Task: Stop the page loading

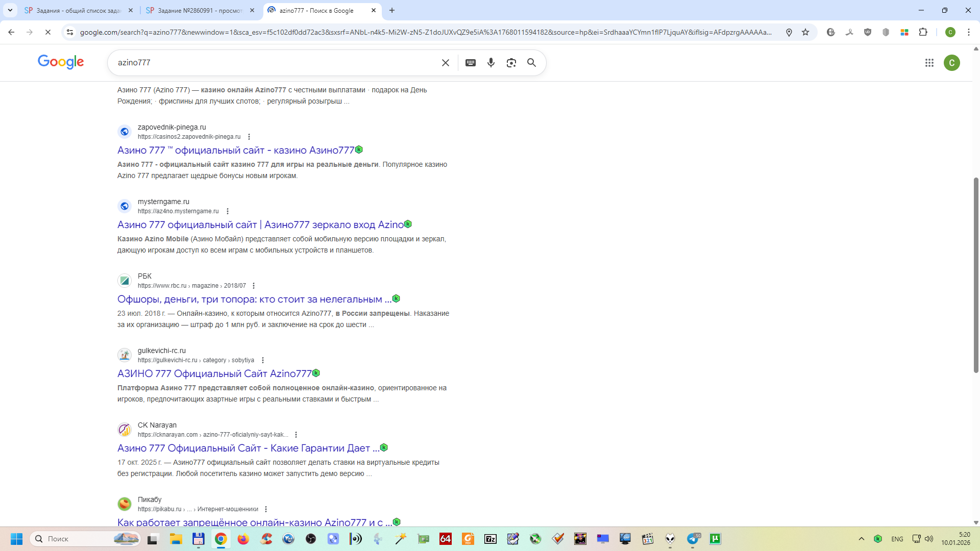Action: (x=47, y=32)
